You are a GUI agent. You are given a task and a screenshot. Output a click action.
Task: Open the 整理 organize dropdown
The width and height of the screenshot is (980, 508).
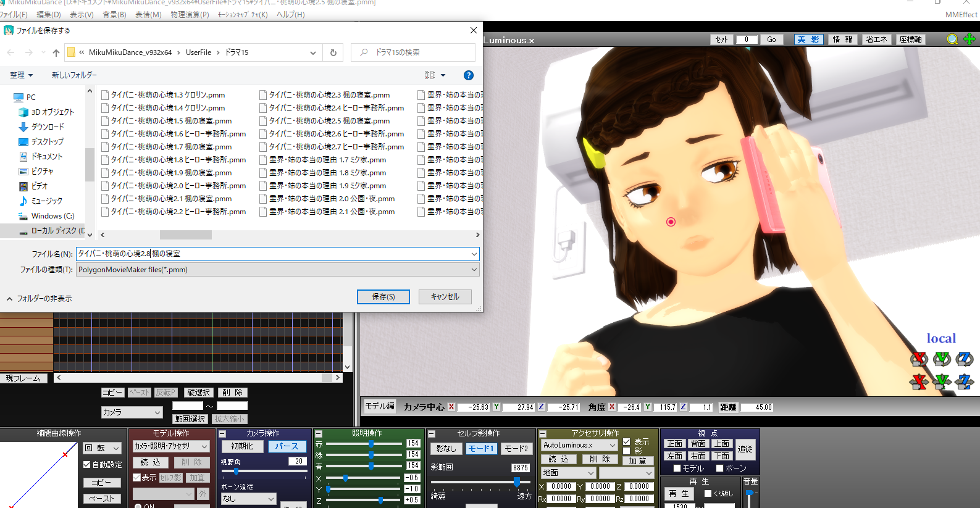click(x=22, y=75)
